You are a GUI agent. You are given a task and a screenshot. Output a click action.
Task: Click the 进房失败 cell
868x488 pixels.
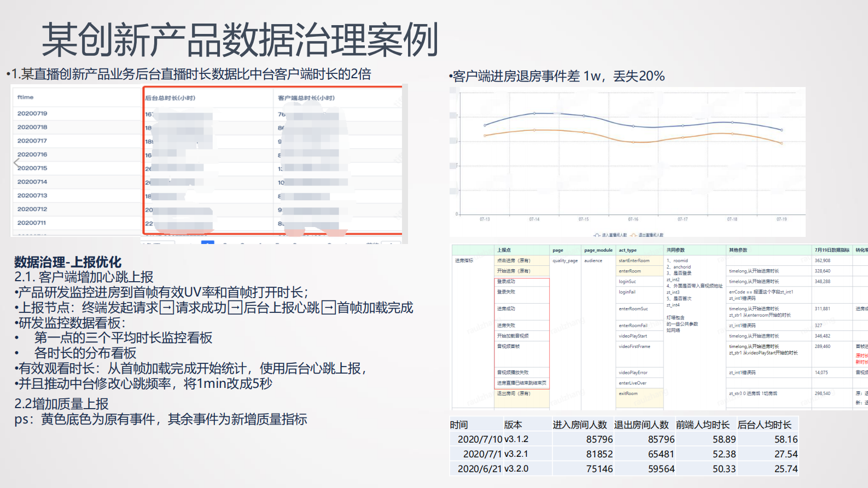[506, 326]
